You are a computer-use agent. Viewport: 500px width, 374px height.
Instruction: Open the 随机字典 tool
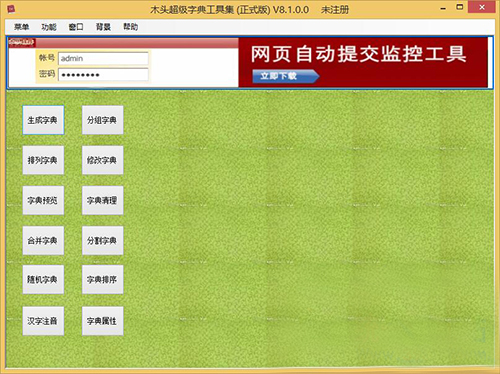tap(43, 280)
